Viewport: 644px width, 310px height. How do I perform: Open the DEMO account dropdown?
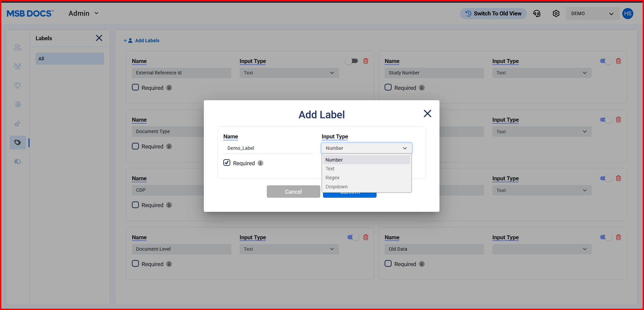[x=592, y=13]
